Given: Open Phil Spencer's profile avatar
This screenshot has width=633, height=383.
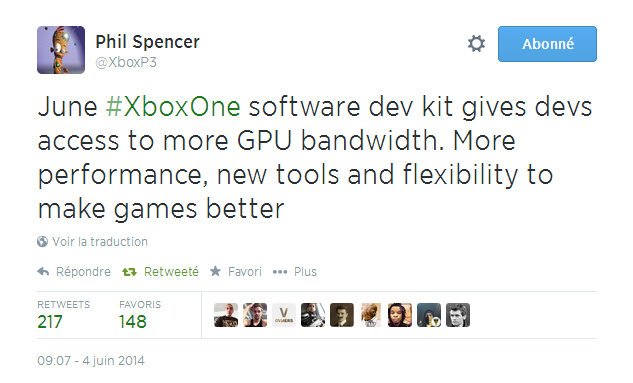Looking at the screenshot, I should [x=61, y=50].
